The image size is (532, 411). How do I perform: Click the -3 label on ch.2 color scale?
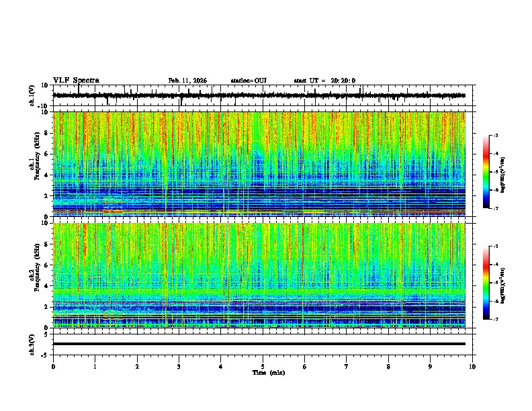[496, 246]
